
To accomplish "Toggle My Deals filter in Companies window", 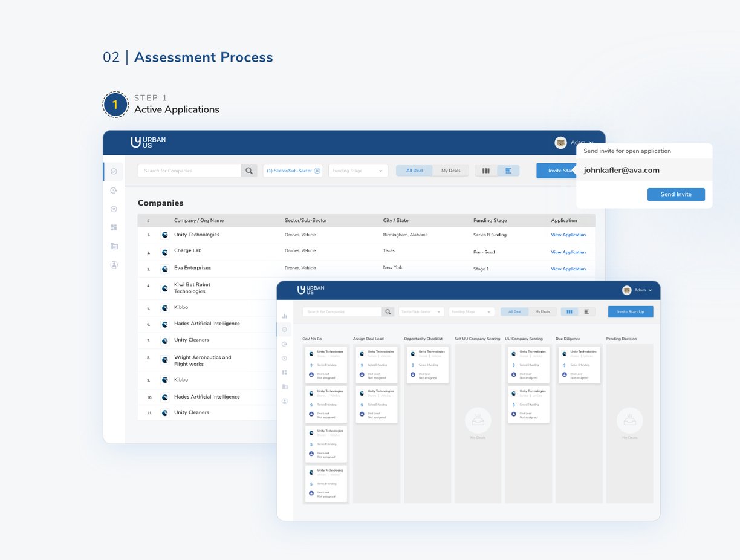I will point(450,171).
